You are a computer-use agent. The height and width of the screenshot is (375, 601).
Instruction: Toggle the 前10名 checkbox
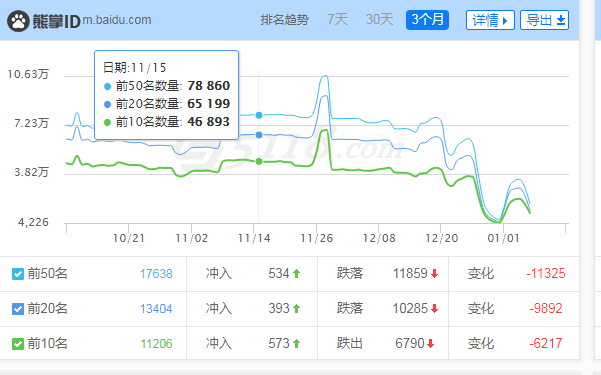click(x=18, y=344)
